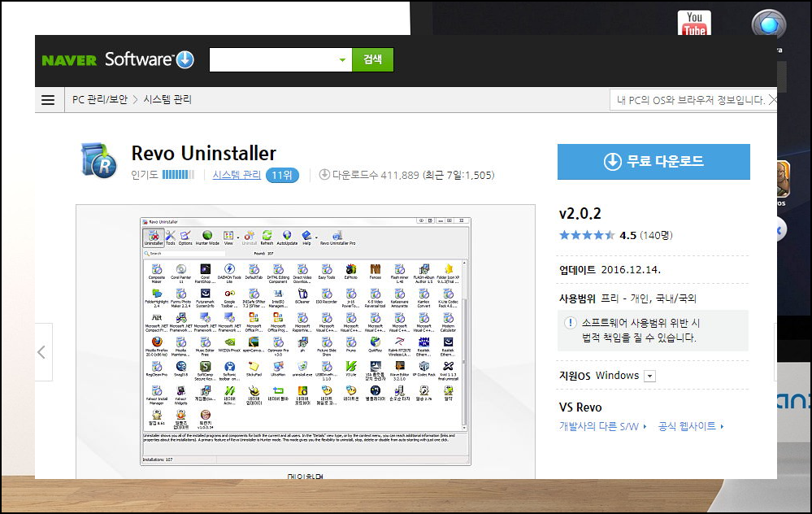Close the 내 PC의 OS와 브라우저 정보 notice
The width and height of the screenshot is (812, 514).
coord(772,100)
